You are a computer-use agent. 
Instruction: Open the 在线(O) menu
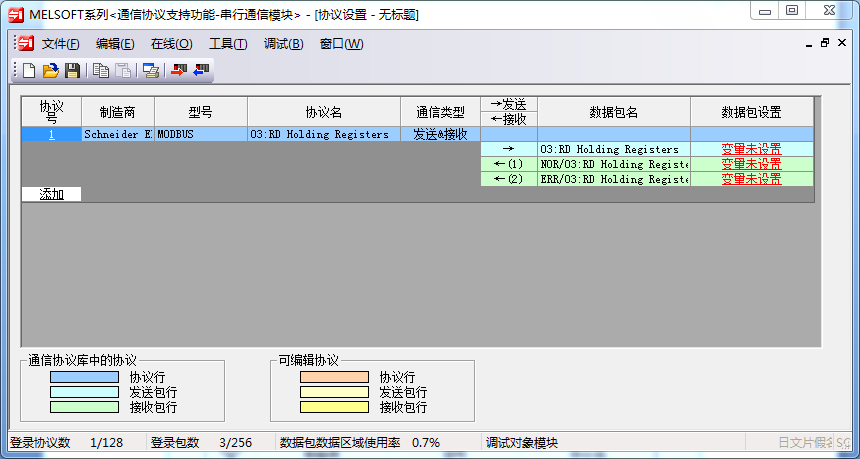171,44
